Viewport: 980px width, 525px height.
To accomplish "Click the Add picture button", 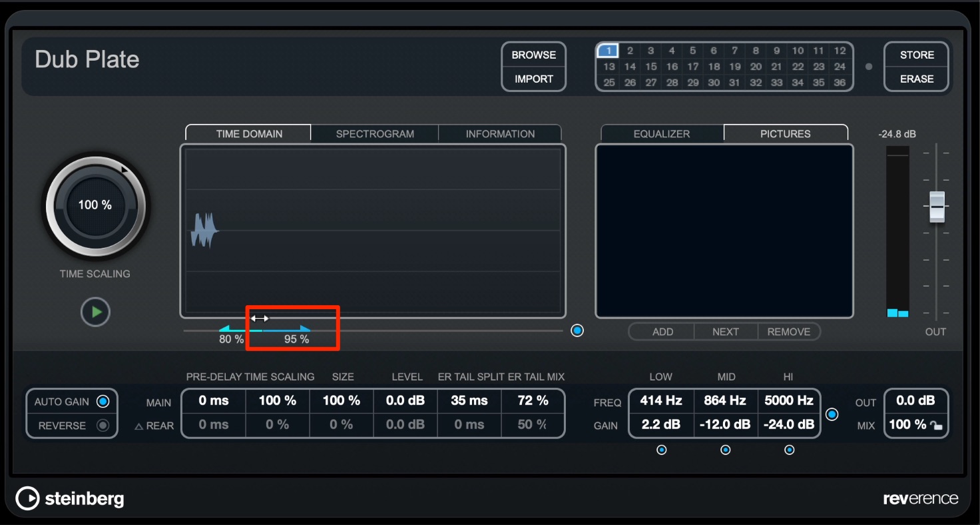I will (x=662, y=332).
